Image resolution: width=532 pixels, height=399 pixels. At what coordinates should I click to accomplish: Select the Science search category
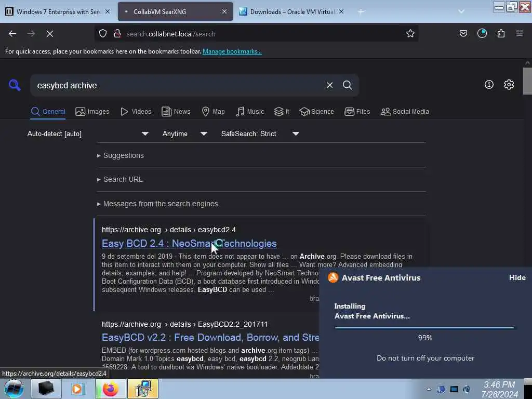(x=316, y=112)
